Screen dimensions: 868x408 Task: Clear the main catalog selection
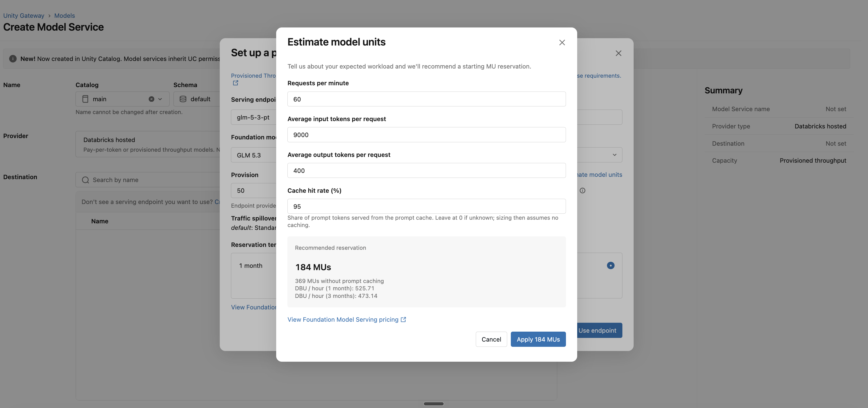point(151,99)
